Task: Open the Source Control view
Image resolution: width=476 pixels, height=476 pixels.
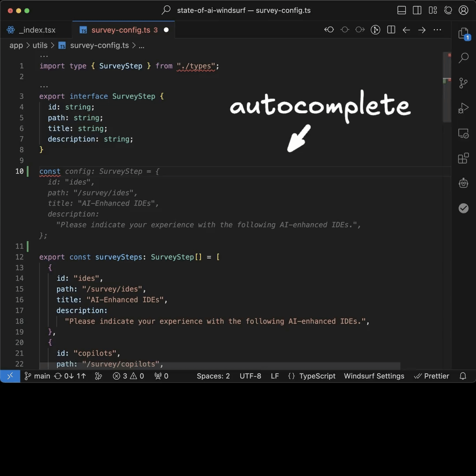Action: [x=463, y=83]
